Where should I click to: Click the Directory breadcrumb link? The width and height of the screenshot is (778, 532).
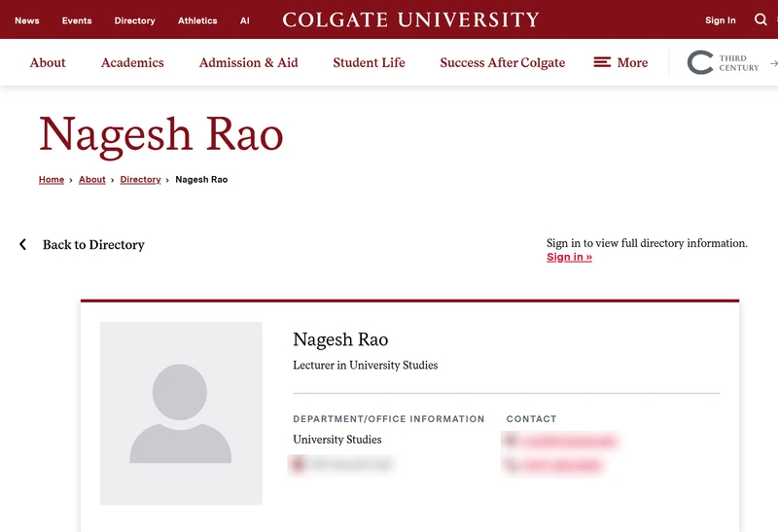click(x=140, y=180)
